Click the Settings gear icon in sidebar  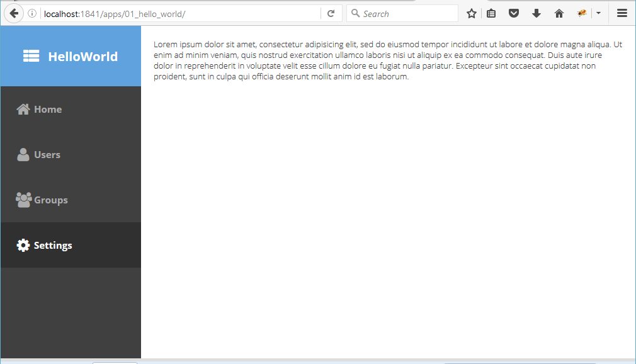click(23, 245)
